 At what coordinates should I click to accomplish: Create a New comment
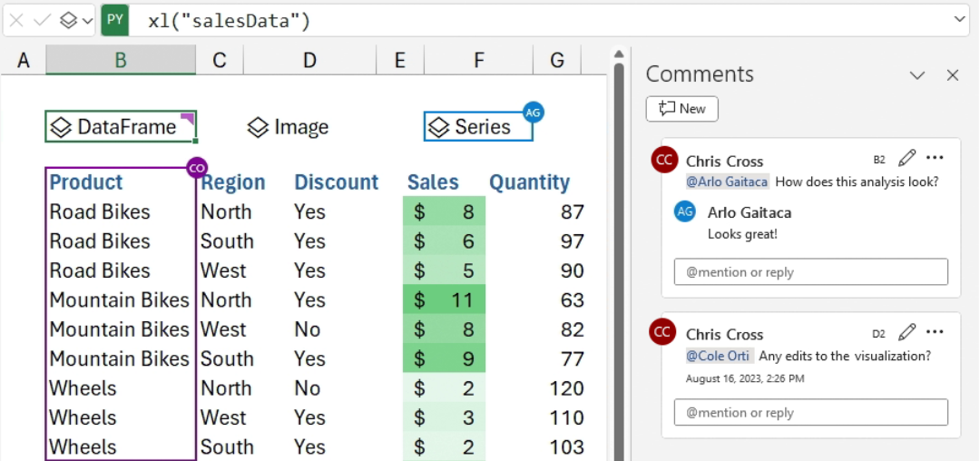click(x=682, y=109)
